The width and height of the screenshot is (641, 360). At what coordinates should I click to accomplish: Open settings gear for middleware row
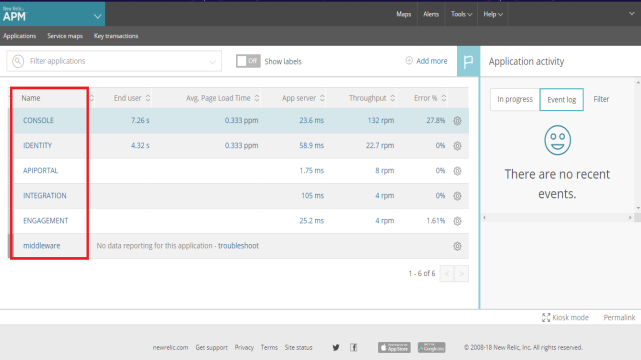coord(457,246)
